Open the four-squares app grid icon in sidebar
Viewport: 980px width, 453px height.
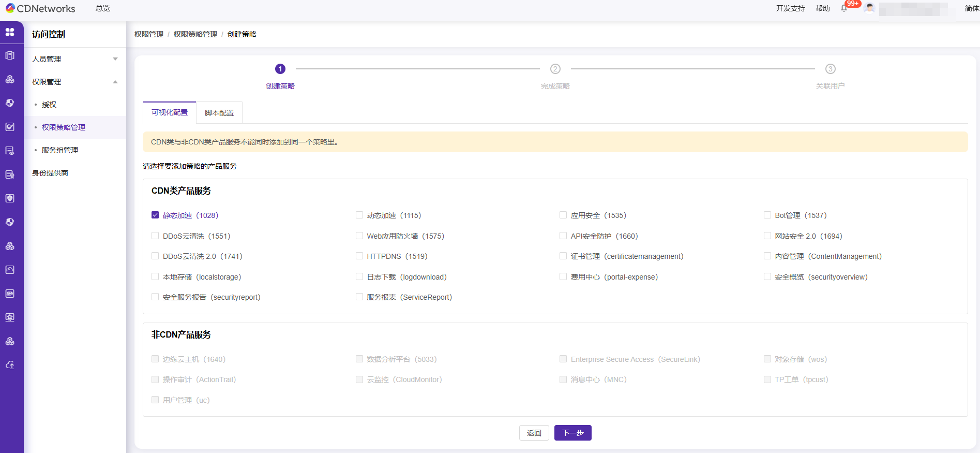10,32
